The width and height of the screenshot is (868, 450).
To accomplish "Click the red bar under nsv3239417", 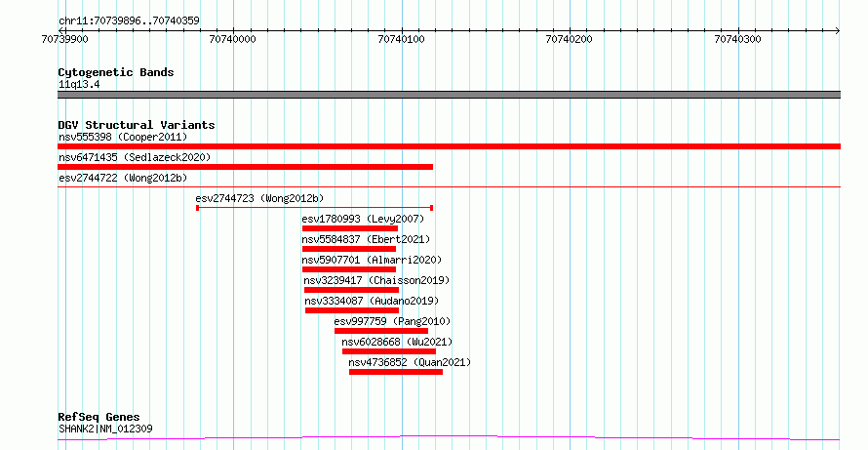I will [x=351, y=290].
